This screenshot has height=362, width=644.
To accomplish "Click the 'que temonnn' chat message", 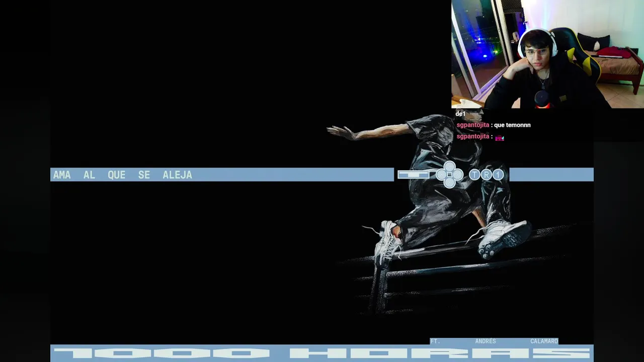I will point(512,125).
